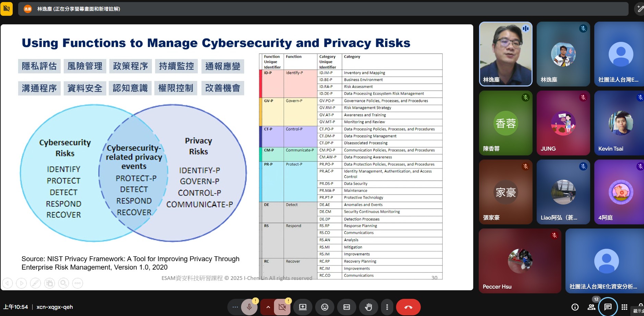This screenshot has width=644, height=316.
Task: Raise your hand
Action: point(368,307)
